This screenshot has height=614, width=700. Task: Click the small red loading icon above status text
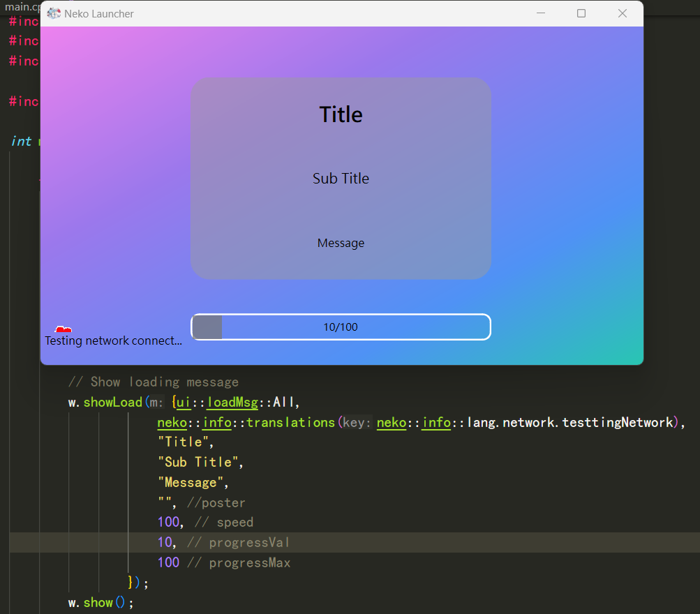pos(64,329)
